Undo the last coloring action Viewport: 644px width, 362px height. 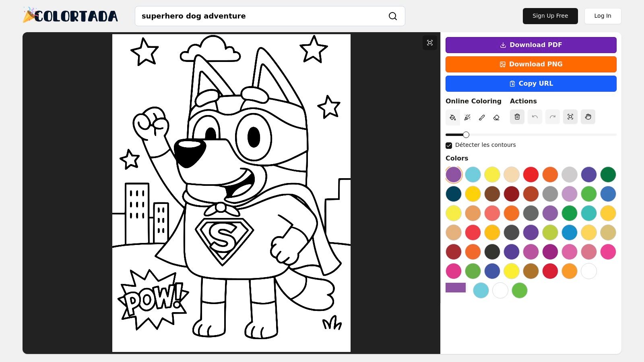coord(535,117)
